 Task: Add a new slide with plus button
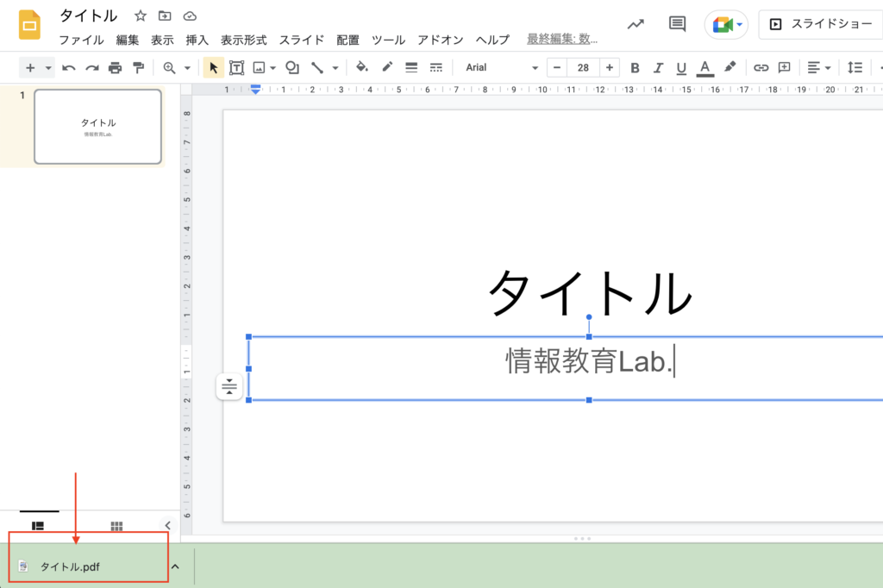pyautogui.click(x=30, y=67)
